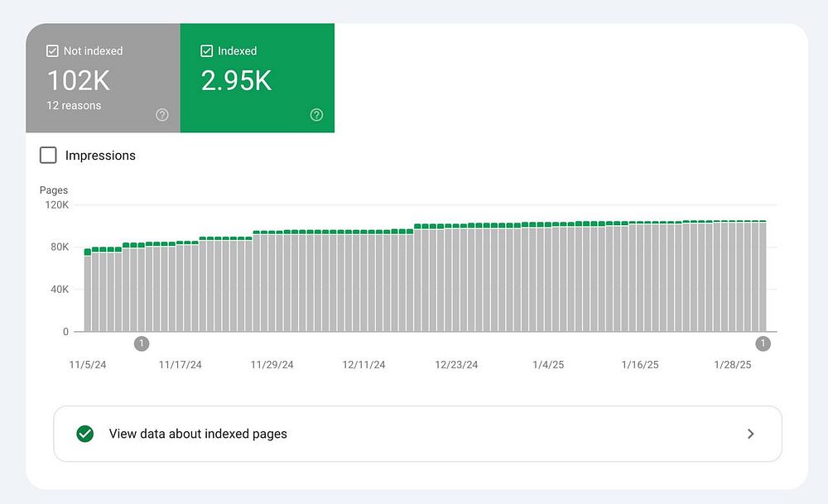Image resolution: width=828 pixels, height=504 pixels.
Task: Select the Not indexed 102K card
Action: tap(103, 78)
